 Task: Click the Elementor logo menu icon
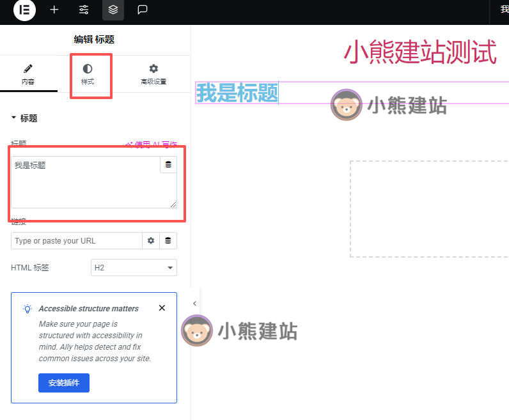(x=25, y=10)
